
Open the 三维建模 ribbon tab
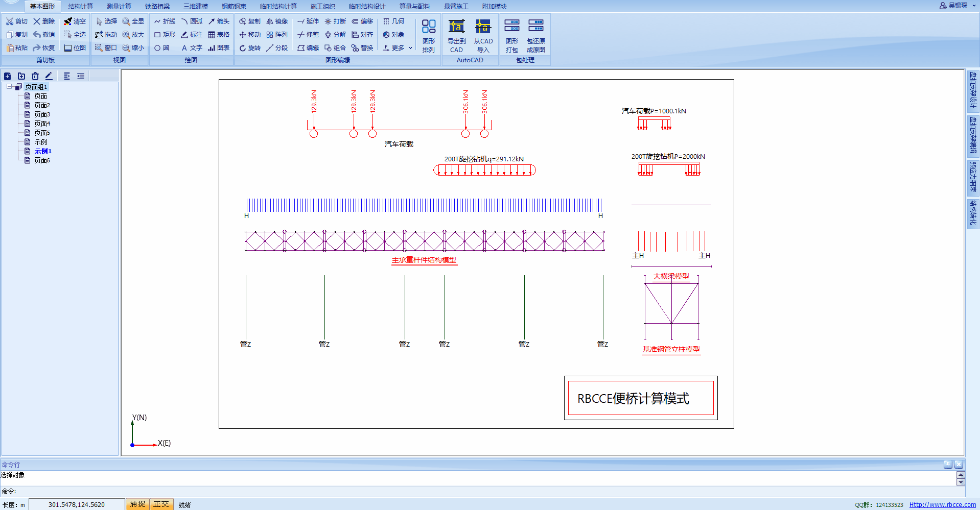196,6
